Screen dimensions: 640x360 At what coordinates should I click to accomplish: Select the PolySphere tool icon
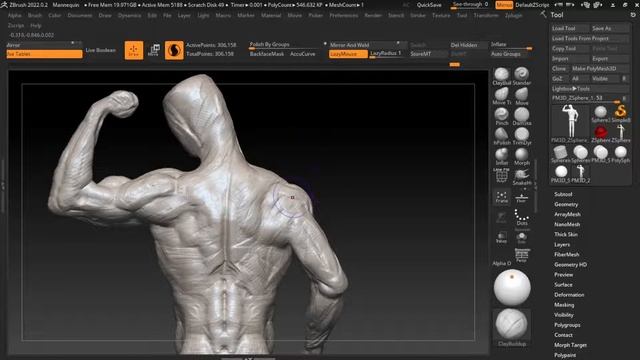(x=620, y=152)
